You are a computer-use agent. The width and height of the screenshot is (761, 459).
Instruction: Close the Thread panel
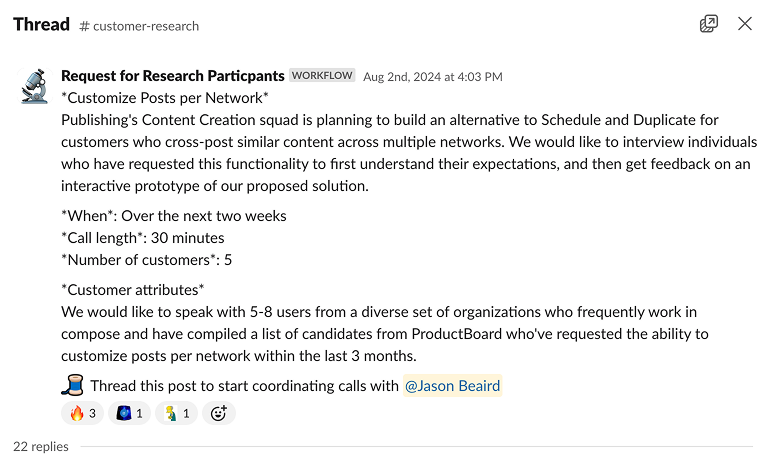point(745,24)
